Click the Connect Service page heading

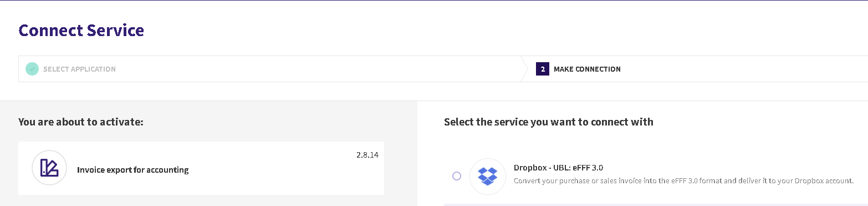[x=81, y=30]
